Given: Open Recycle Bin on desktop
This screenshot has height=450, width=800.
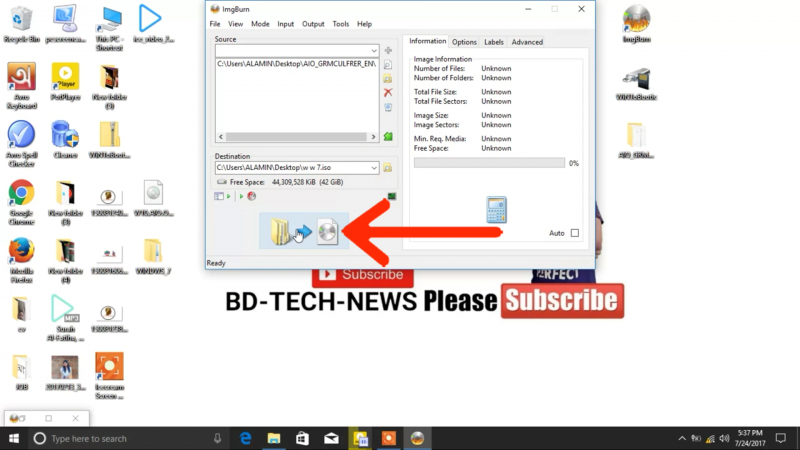Looking at the screenshot, I should point(21,24).
